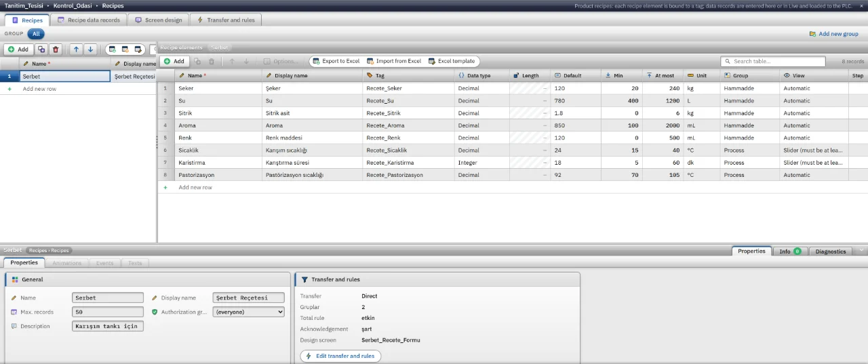Open the Transfer and rules tab
This screenshot has height=364, width=868.
click(226, 20)
